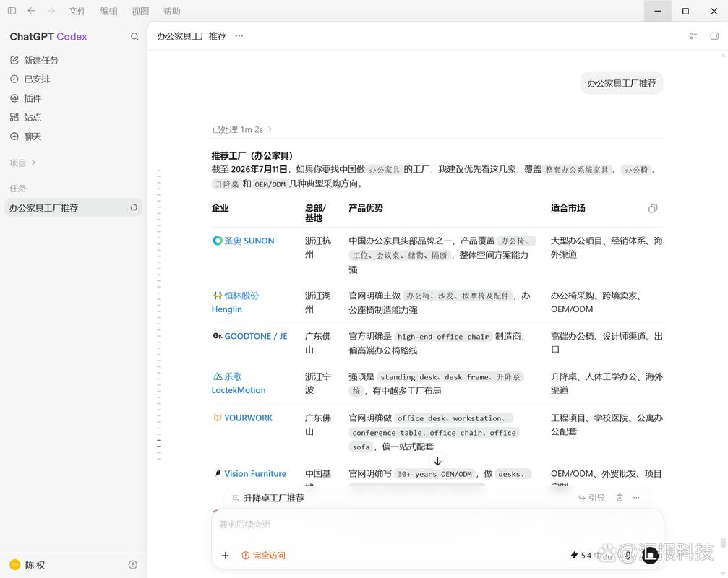Click the 引导 button on queued message
The height and width of the screenshot is (578, 728).
[591, 498]
